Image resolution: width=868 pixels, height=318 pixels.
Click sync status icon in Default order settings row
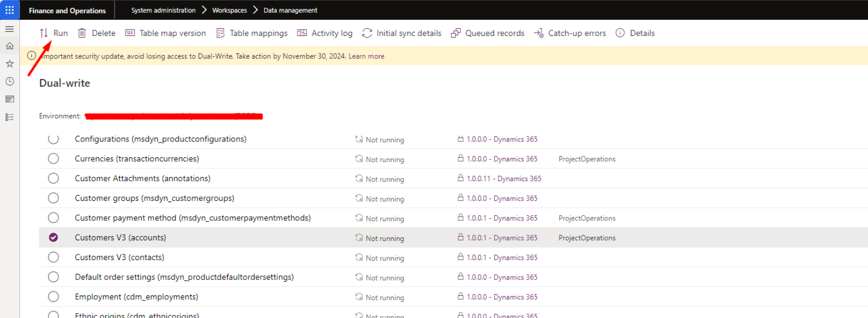359,277
